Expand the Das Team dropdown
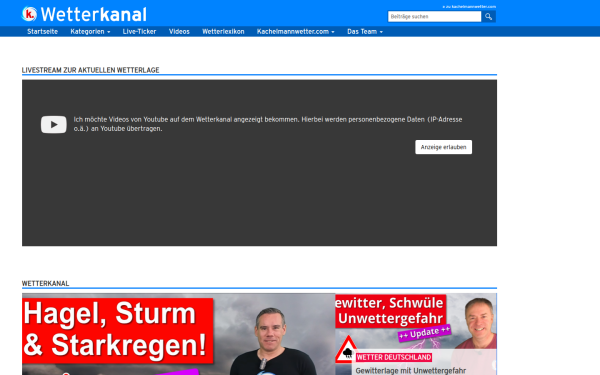 [365, 31]
